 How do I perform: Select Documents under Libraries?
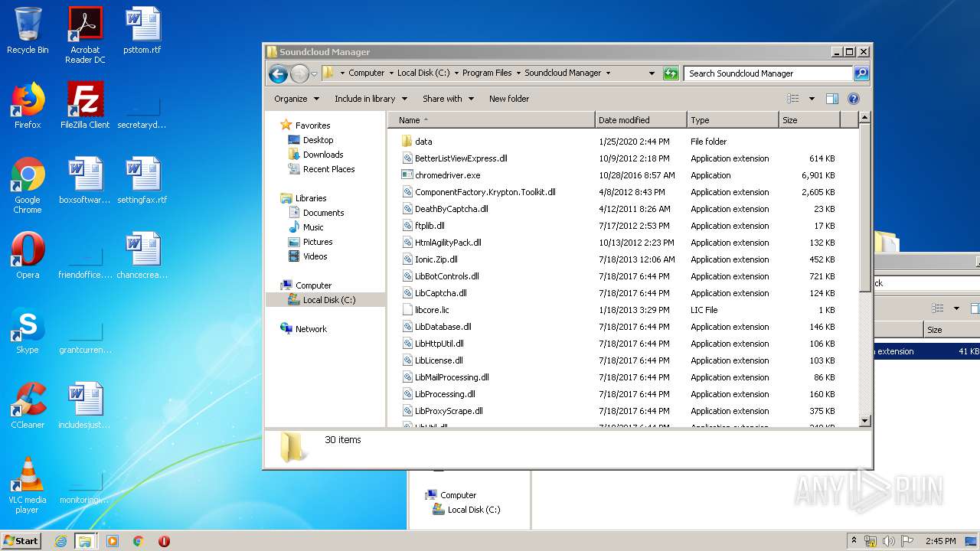pyautogui.click(x=323, y=213)
